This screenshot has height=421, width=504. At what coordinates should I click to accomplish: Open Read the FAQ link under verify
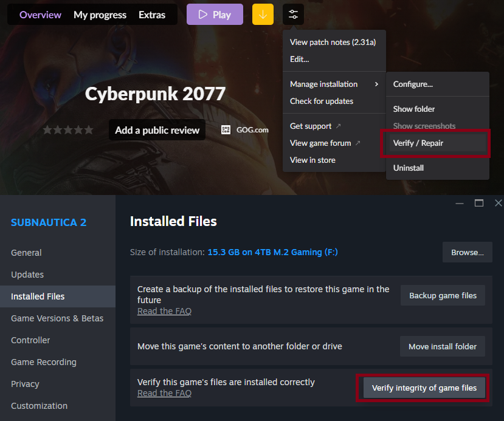(164, 393)
